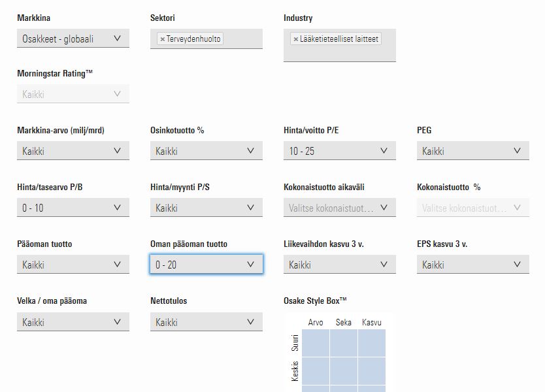Select the Suuri Kasvu style box cell
This screenshot has width=545, height=392.
(372, 342)
